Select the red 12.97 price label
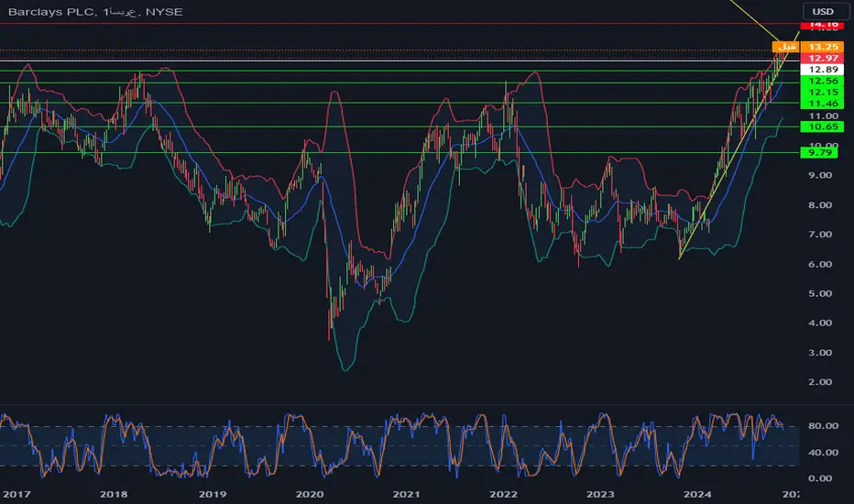The width and height of the screenshot is (854, 504). click(x=823, y=59)
